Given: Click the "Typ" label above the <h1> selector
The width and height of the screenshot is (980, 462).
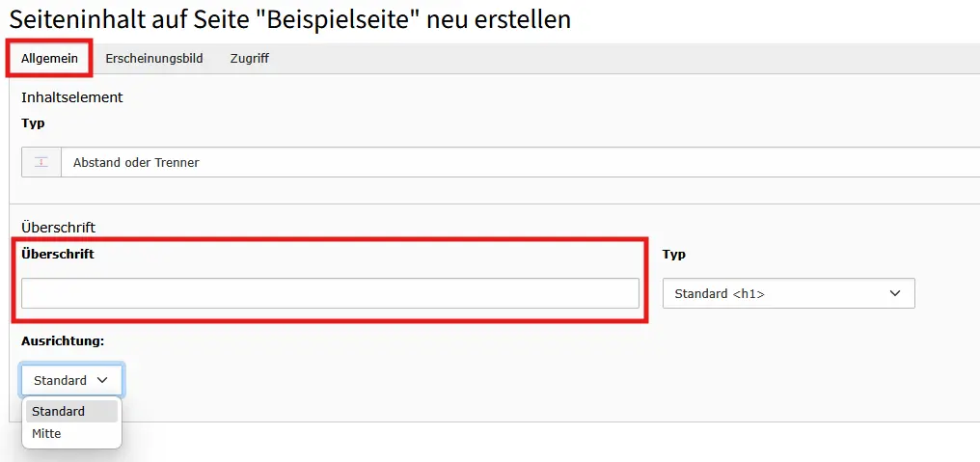Looking at the screenshot, I should 674,255.
